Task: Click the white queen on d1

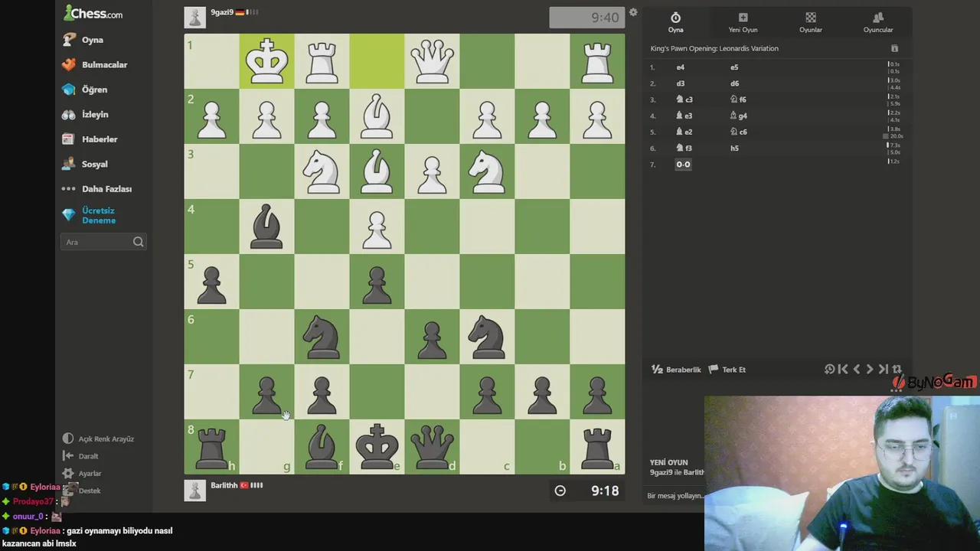Action: point(432,61)
